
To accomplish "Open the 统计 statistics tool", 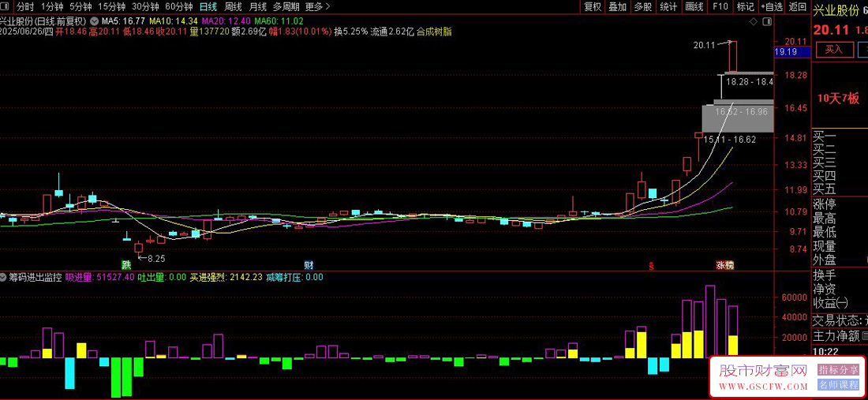I will click(x=668, y=7).
